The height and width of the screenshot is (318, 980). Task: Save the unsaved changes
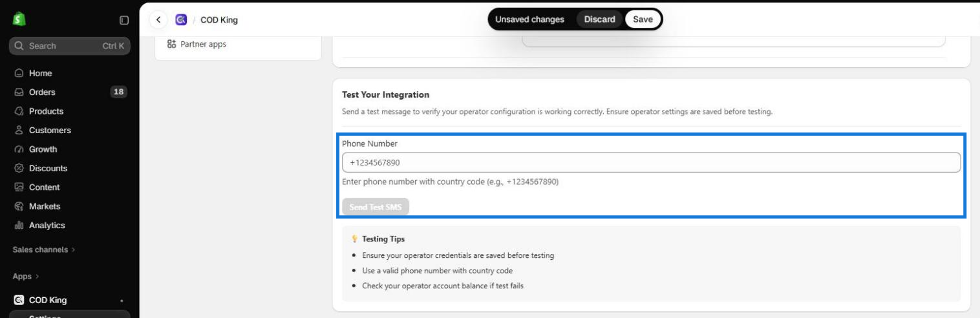pos(643,19)
